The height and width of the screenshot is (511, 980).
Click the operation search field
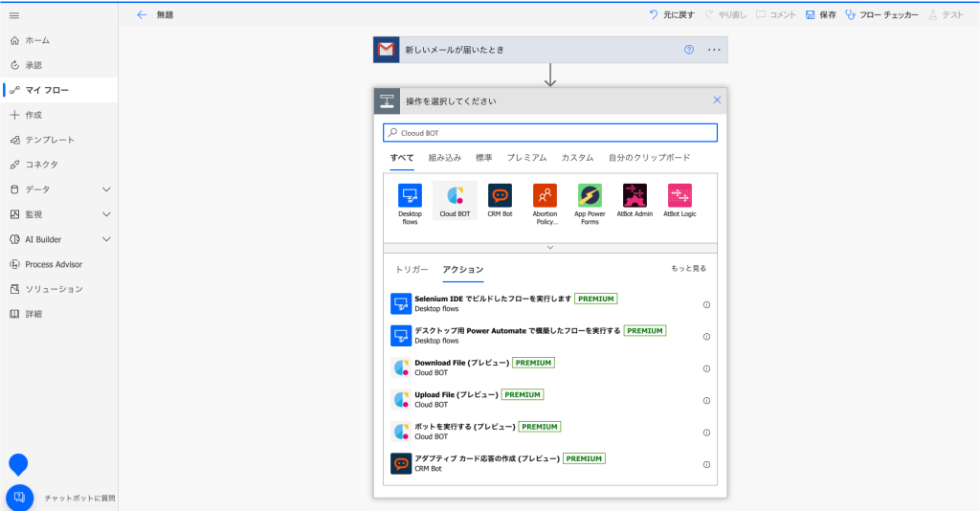click(550, 132)
